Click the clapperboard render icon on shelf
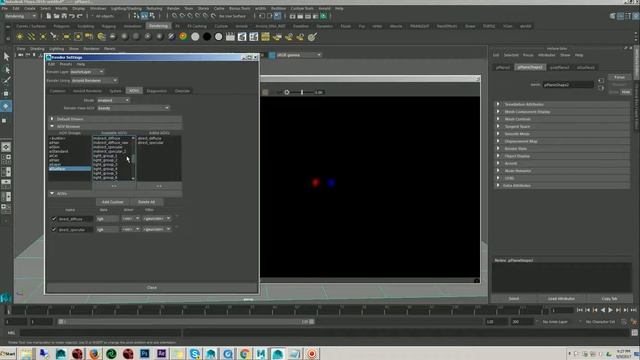 click(x=230, y=37)
